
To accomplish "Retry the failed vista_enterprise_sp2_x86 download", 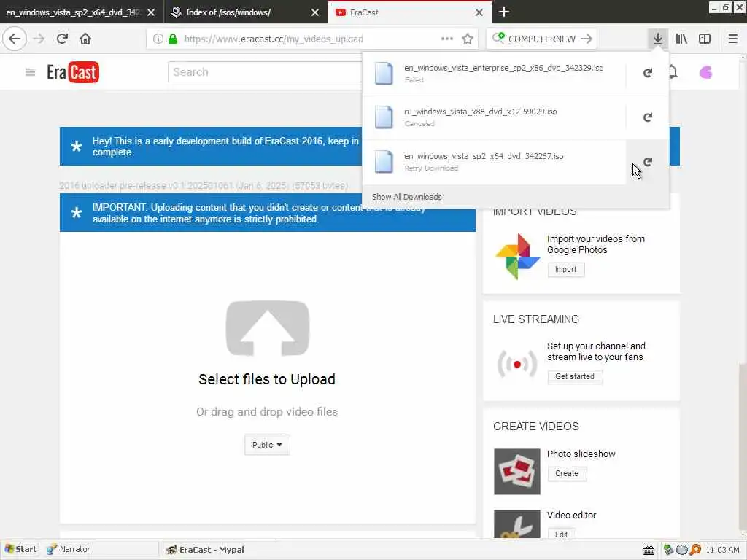I will [x=648, y=73].
